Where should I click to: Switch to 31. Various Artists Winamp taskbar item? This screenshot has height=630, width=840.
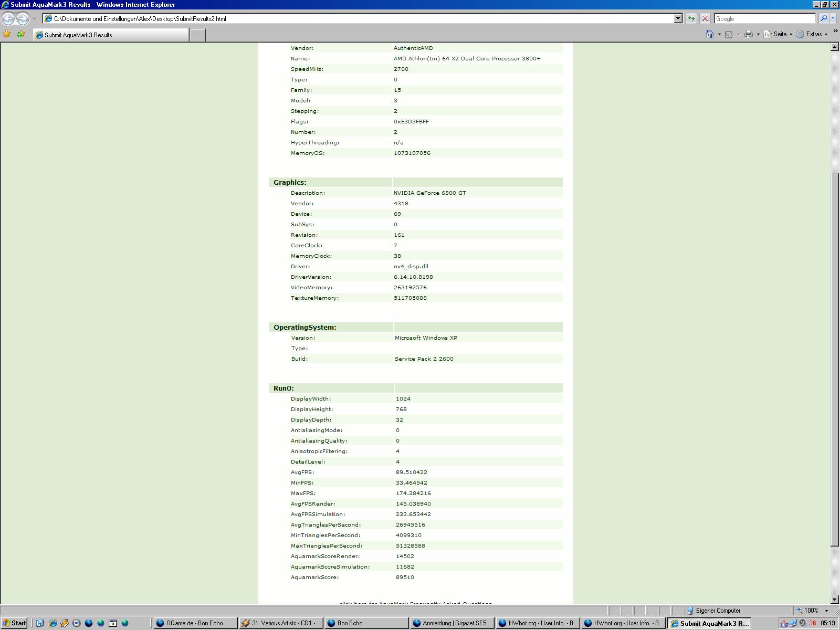tap(281, 623)
